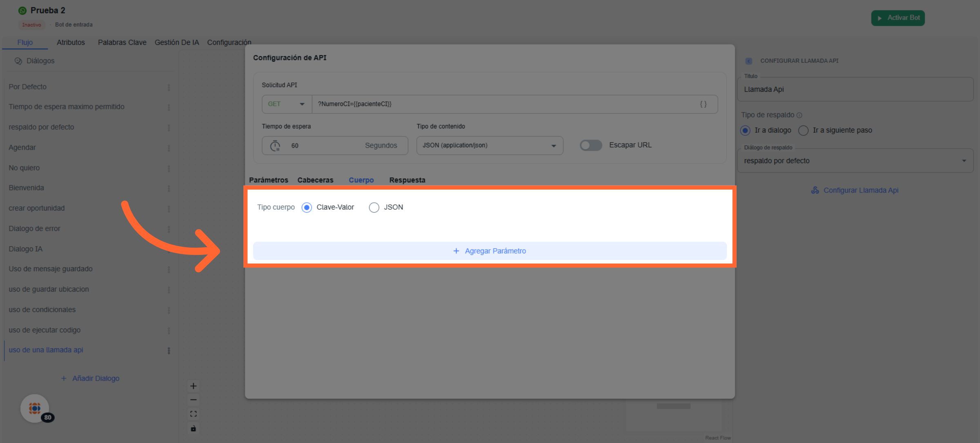Switch to the Respuesta tab
The image size is (980, 443).
click(x=407, y=180)
